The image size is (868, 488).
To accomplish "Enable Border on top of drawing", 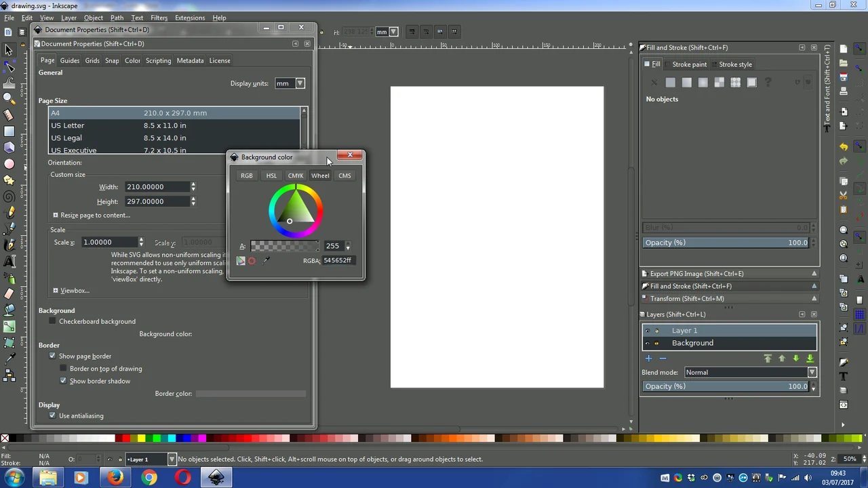I will [64, 369].
